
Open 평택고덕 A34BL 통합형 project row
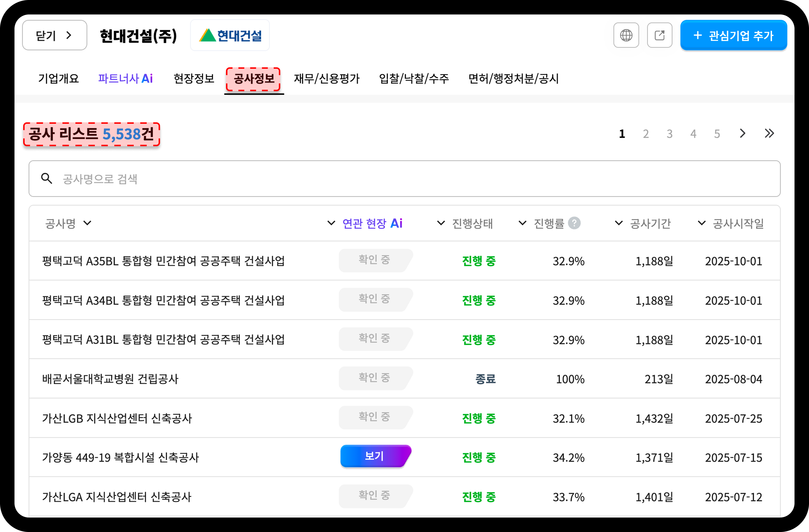coord(405,300)
